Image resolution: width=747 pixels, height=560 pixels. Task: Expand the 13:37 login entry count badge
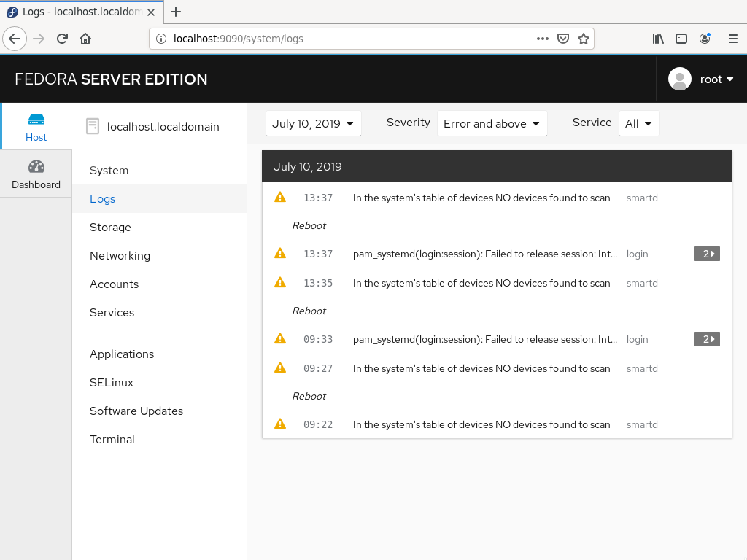(x=707, y=254)
